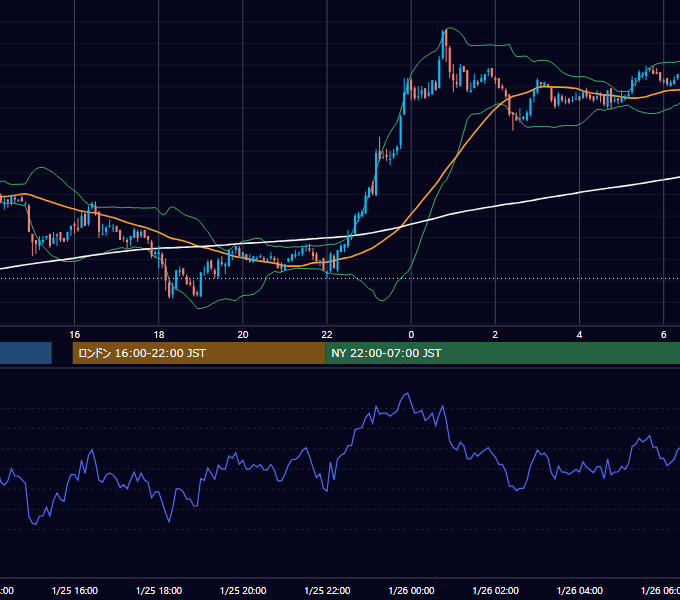Click the 1/25 16:00 time label
This screenshot has height=600, width=680.
click(75, 590)
